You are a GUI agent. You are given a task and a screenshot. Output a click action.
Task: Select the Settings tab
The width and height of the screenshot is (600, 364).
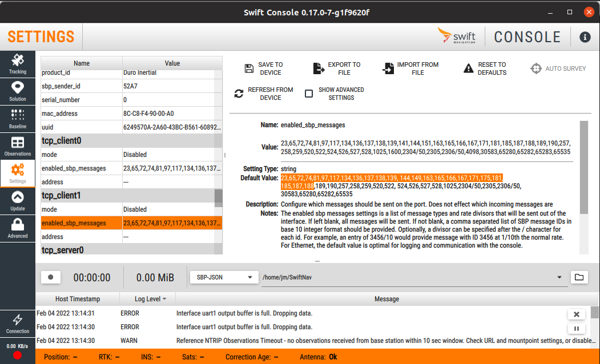click(x=18, y=173)
